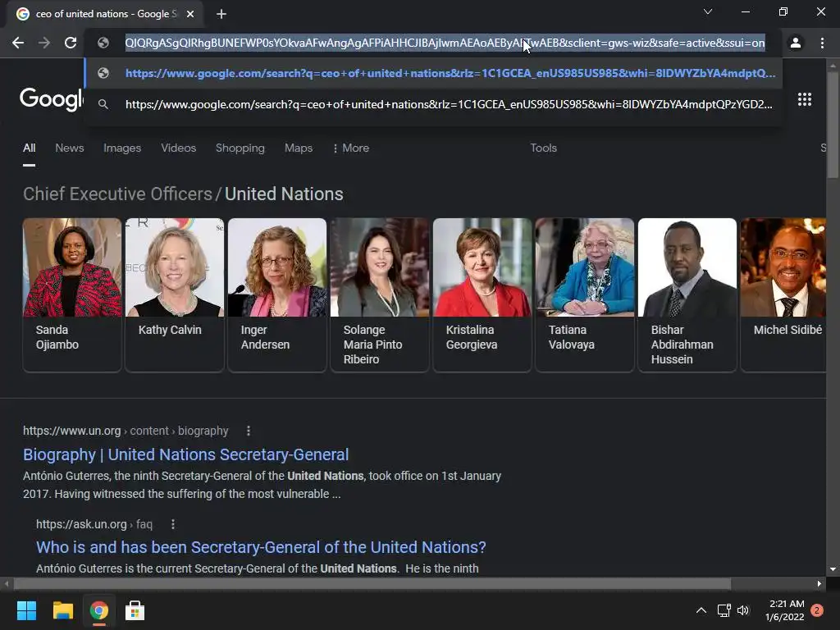Viewport: 840px width, 630px height.
Task: Click the Google logo
Action: [x=52, y=99]
